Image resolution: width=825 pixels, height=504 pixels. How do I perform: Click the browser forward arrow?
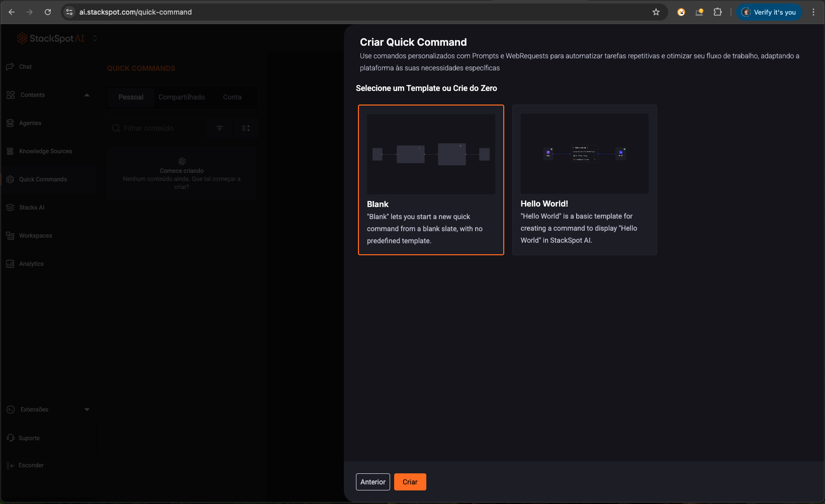point(30,12)
